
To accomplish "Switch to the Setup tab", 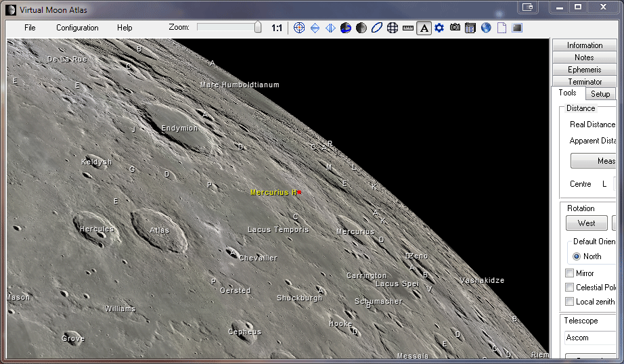I will [x=600, y=94].
